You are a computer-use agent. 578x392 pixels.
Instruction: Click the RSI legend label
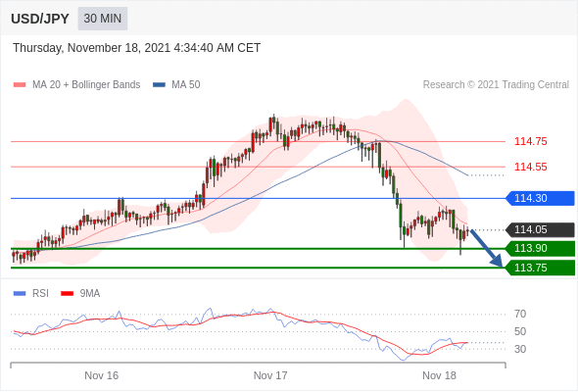(x=40, y=294)
